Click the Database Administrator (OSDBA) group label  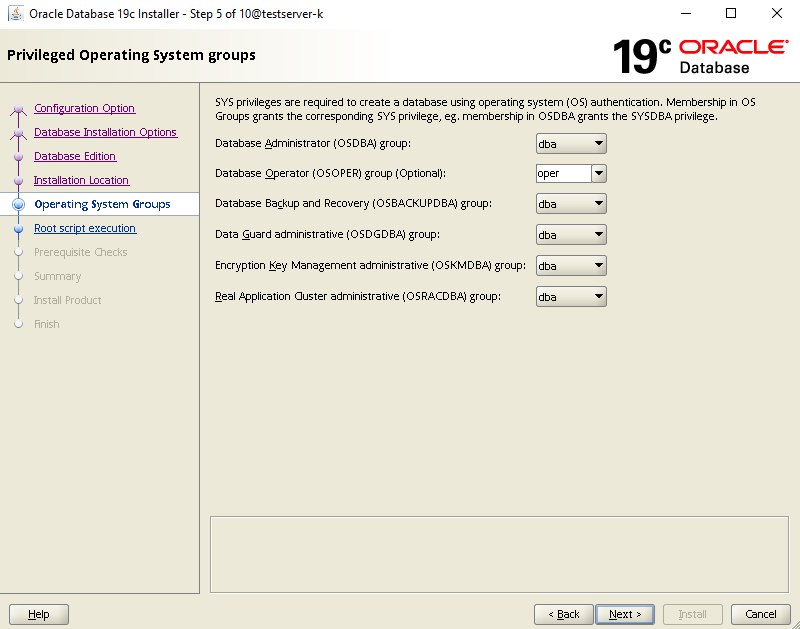coord(313,143)
